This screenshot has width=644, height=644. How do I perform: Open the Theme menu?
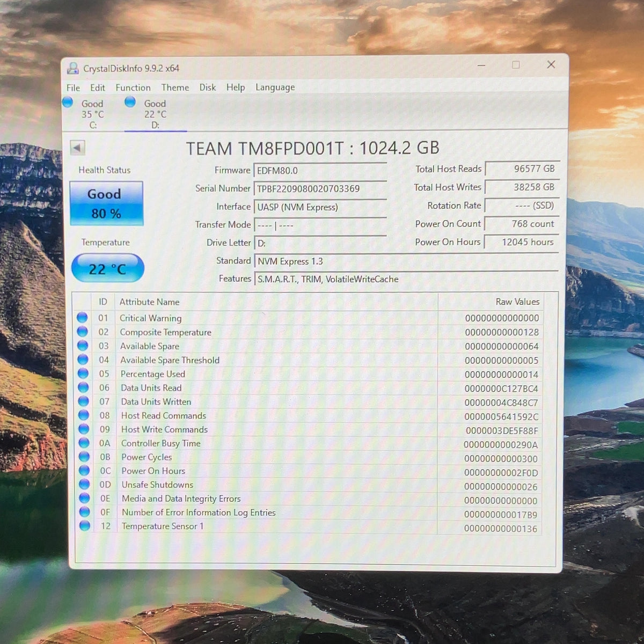[175, 87]
